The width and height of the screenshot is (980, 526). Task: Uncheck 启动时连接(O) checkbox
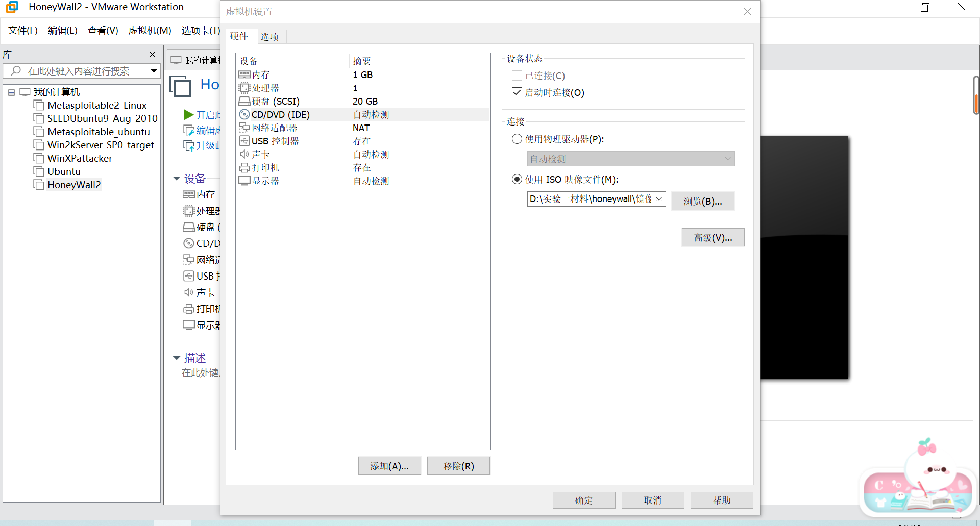pos(517,92)
